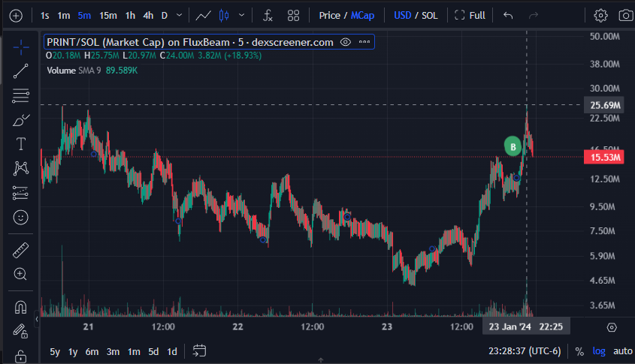The width and height of the screenshot is (635, 364).
Task: Open the layout grid selector
Action: click(293, 16)
